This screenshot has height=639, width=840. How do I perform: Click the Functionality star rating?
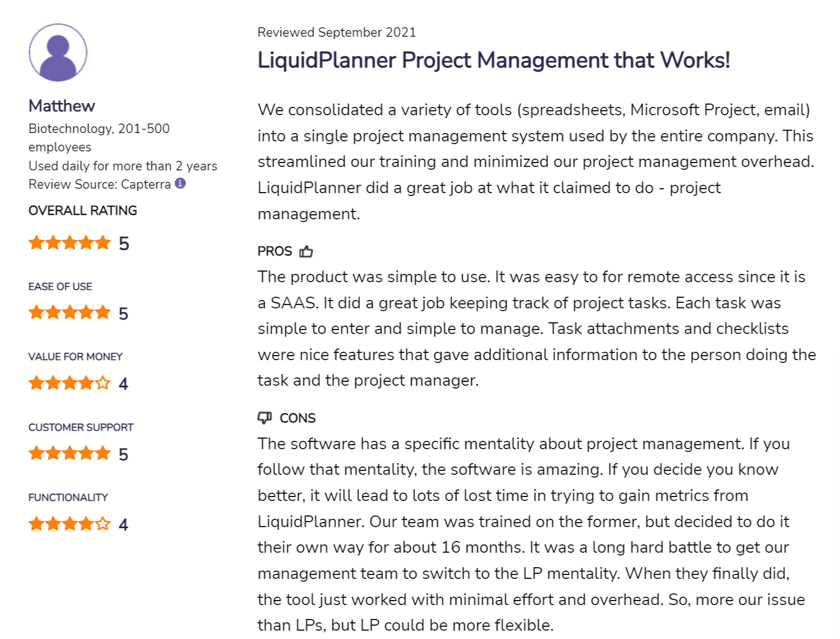(x=70, y=524)
